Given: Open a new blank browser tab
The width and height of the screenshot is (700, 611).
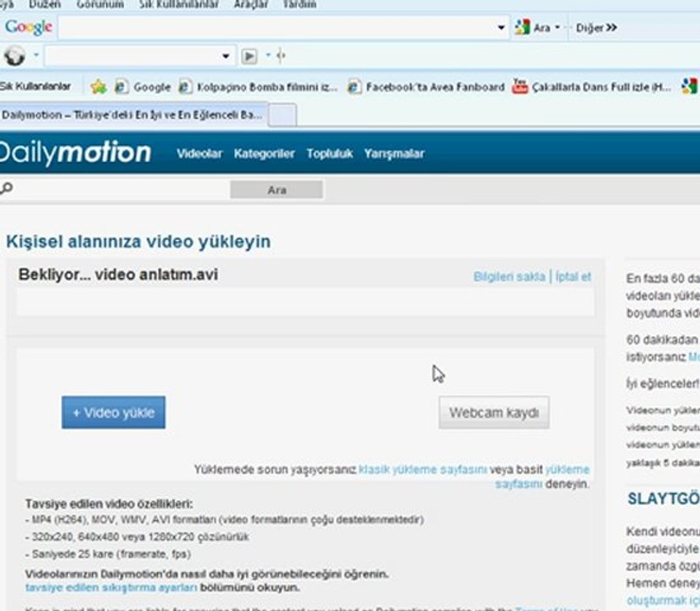Looking at the screenshot, I should point(283,115).
